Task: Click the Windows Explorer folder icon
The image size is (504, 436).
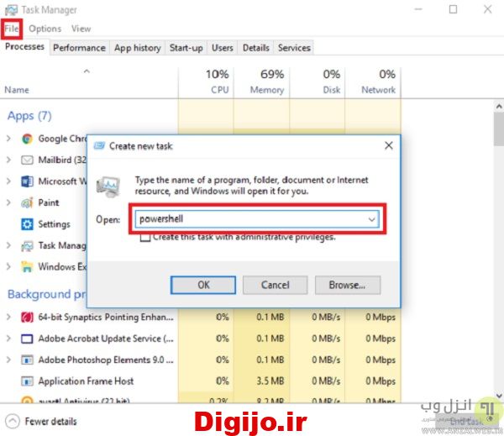Action: point(27,267)
